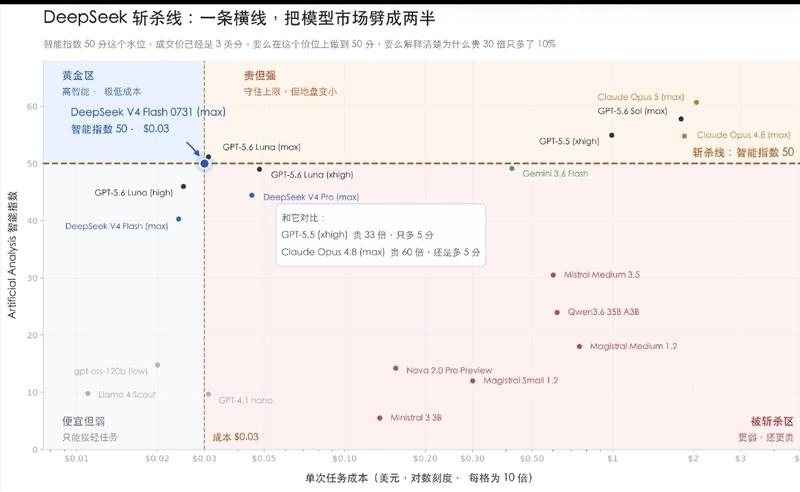This screenshot has width=800, height=492.
Task: Click the Magistral Small 1.2 data point
Action: point(472,381)
